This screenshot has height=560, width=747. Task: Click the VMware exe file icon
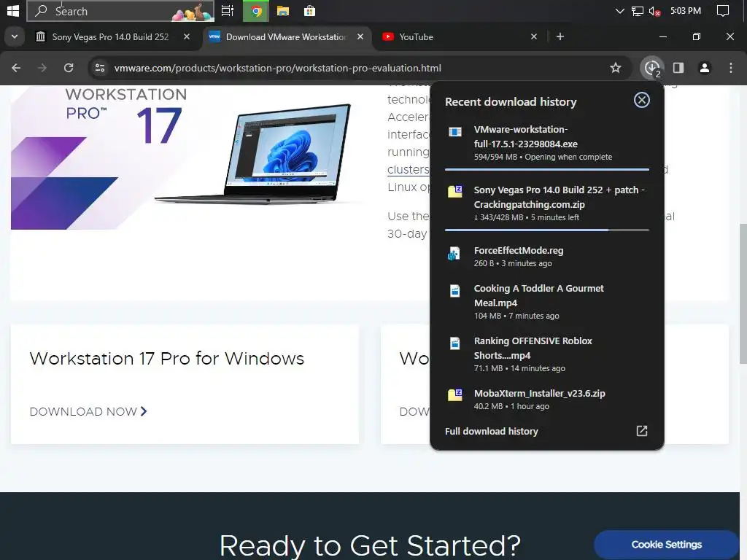tap(455, 132)
